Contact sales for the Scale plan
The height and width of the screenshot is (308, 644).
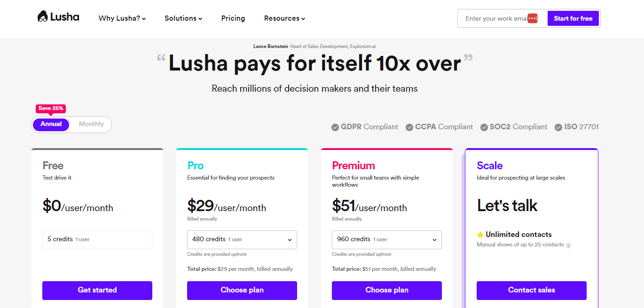tap(531, 290)
